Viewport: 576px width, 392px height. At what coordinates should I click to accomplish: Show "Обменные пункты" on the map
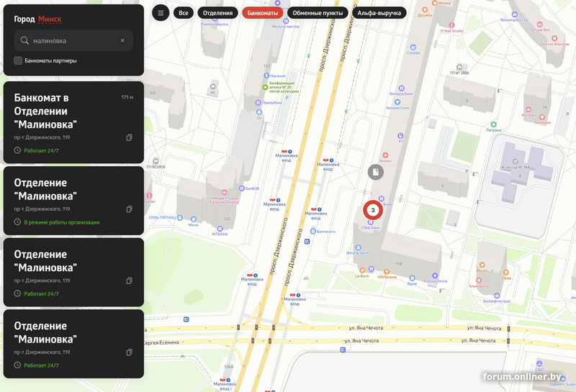[x=318, y=13]
